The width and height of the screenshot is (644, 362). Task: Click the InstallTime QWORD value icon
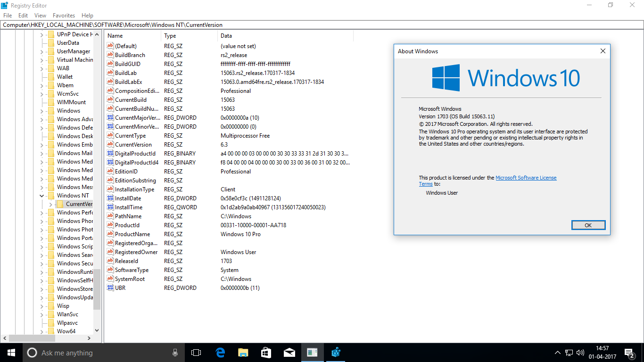click(x=111, y=207)
